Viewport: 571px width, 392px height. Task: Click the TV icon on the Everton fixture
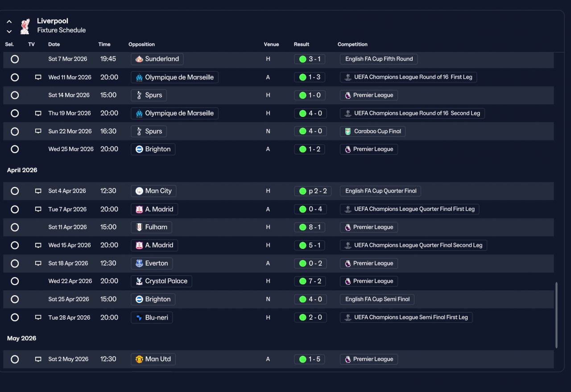pyautogui.click(x=38, y=263)
